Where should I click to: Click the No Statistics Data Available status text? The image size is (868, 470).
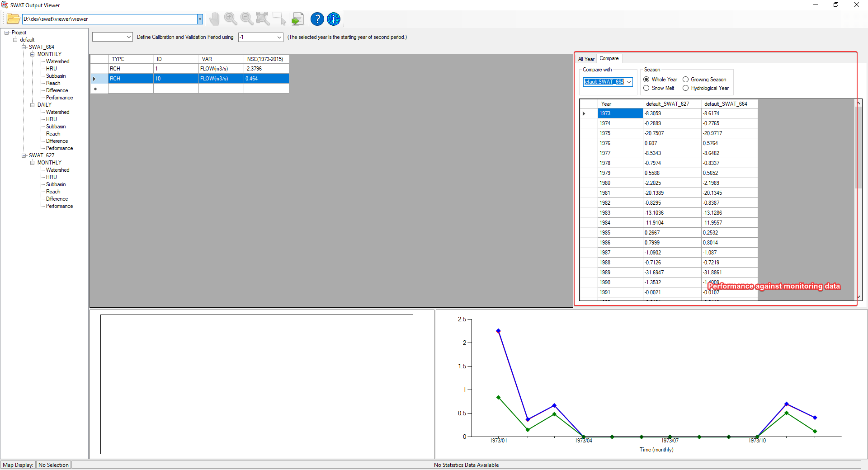(466, 465)
